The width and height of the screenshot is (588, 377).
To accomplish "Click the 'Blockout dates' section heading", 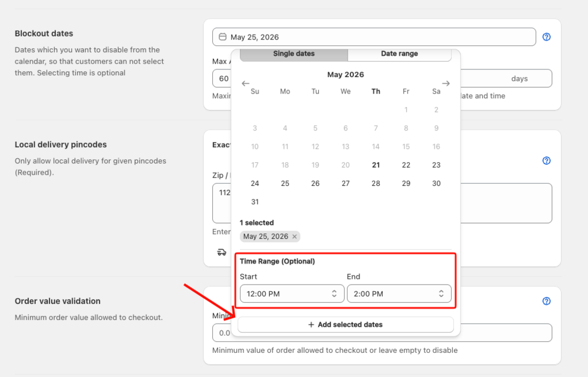I will coord(44,34).
